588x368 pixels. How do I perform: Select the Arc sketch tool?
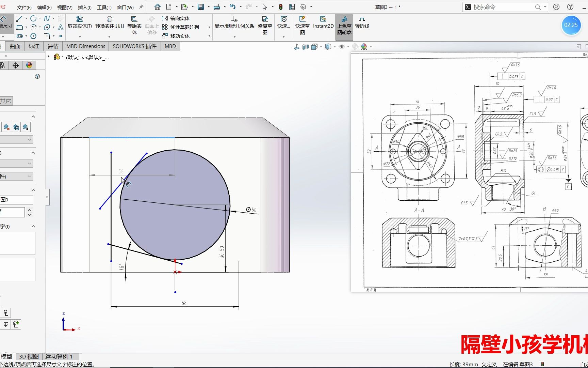coord(33,27)
